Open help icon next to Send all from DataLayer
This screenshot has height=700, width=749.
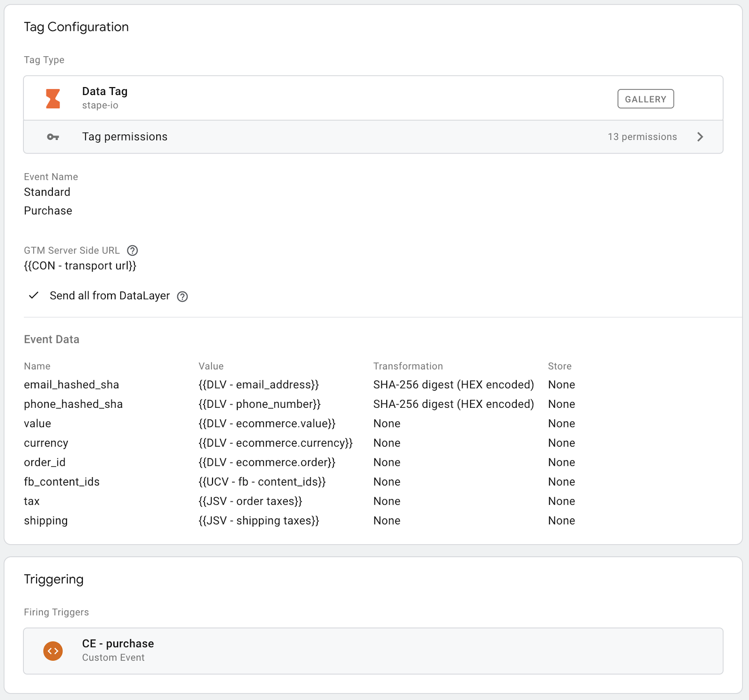183,296
